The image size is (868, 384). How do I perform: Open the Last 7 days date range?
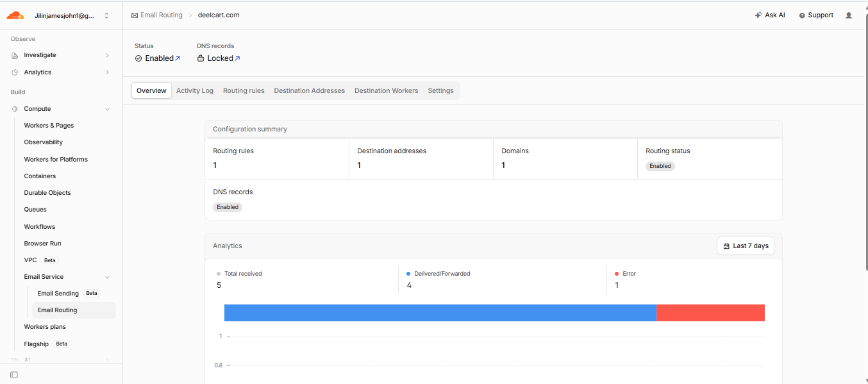point(746,246)
